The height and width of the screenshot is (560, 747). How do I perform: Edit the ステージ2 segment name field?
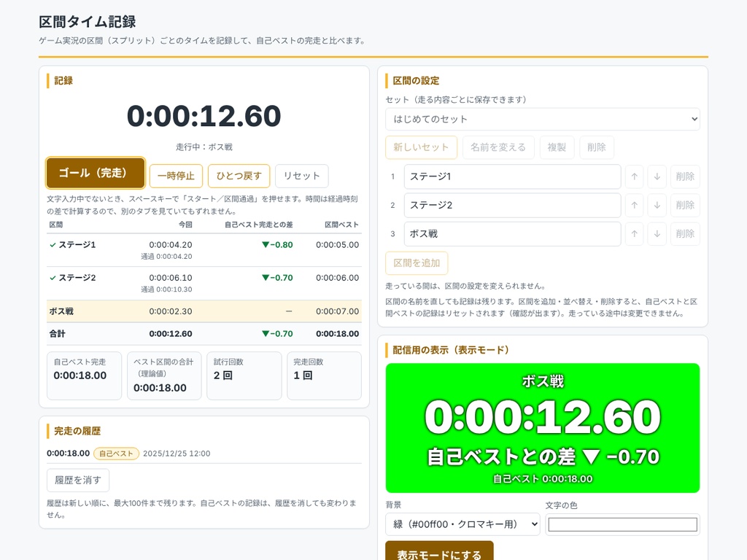pos(513,205)
